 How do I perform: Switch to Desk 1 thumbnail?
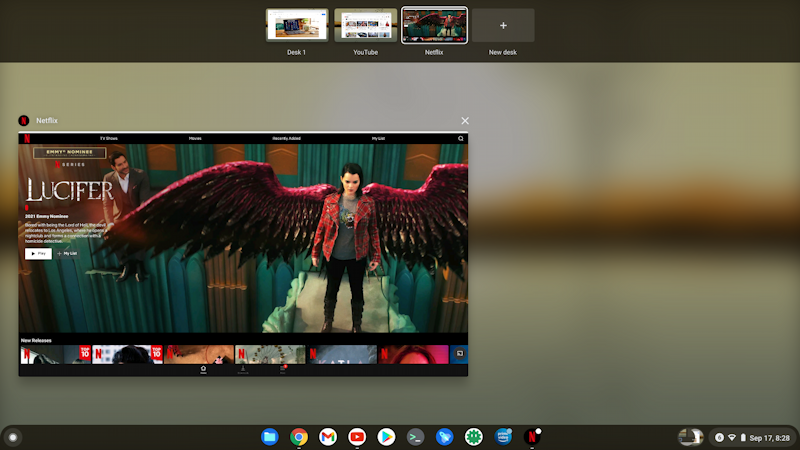[297, 25]
